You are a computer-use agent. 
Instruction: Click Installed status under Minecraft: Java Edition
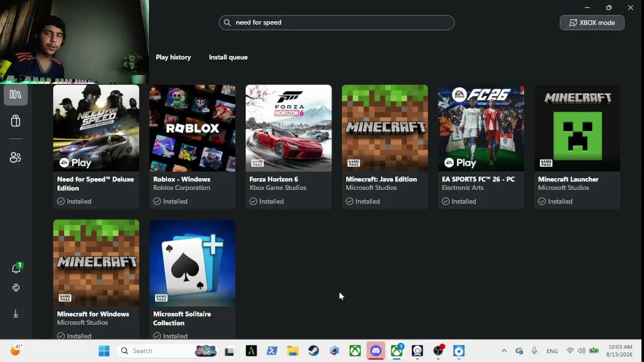point(363,201)
